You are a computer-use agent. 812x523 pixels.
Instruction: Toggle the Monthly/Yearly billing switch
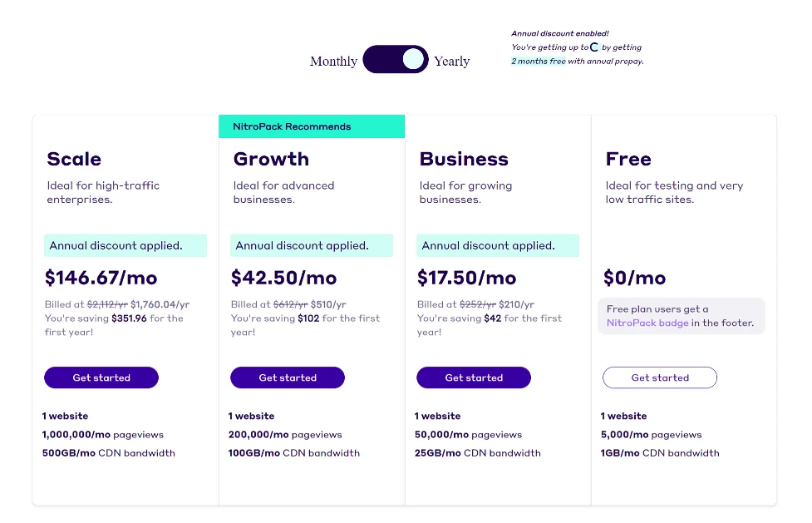tap(396, 59)
